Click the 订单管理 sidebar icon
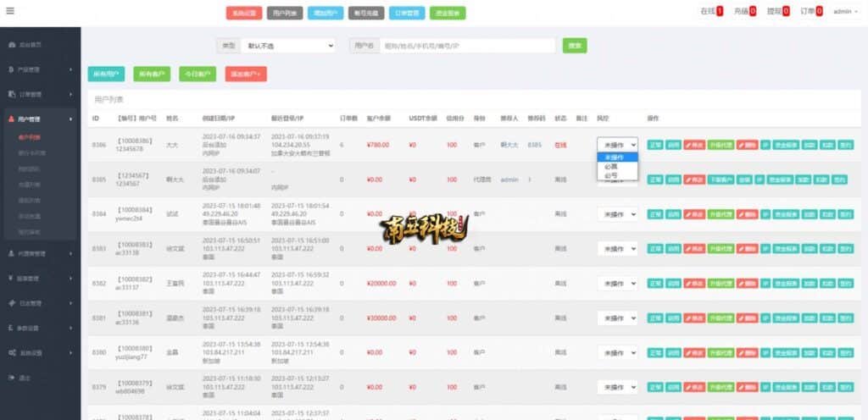Image resolution: width=868 pixels, height=420 pixels. coord(10,94)
